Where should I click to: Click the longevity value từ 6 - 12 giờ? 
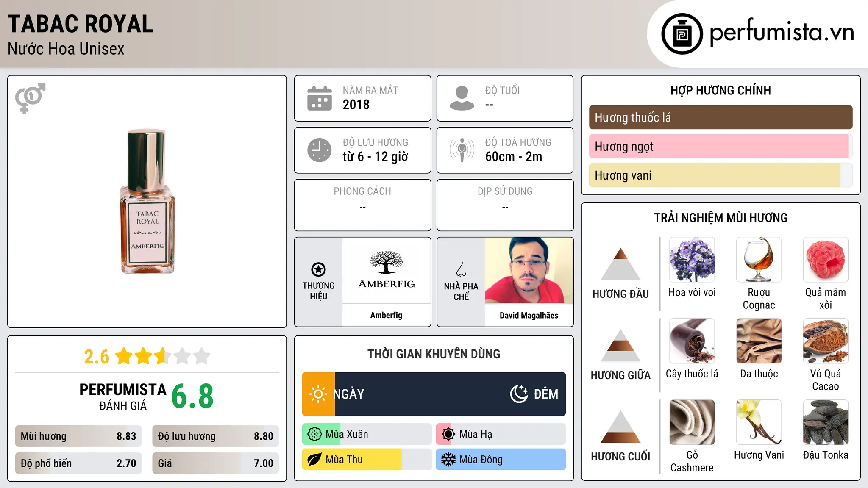(376, 157)
